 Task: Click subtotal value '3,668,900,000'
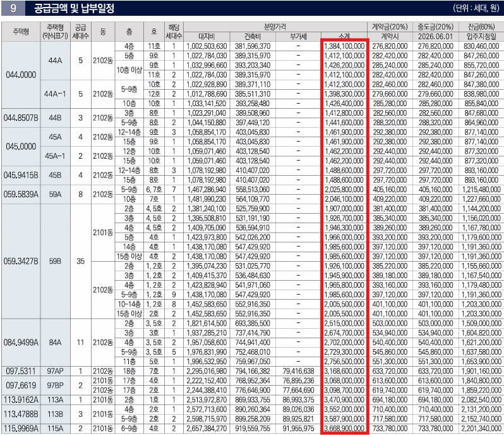(344, 429)
